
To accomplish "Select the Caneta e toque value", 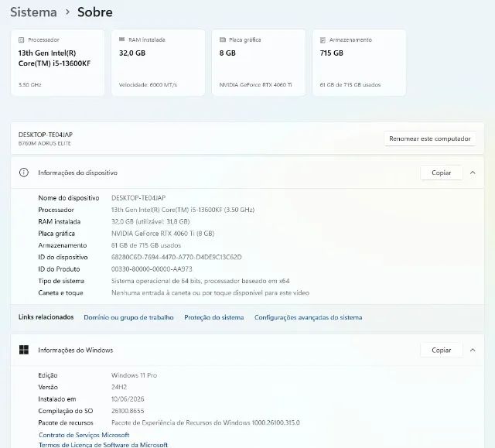I will (210, 292).
